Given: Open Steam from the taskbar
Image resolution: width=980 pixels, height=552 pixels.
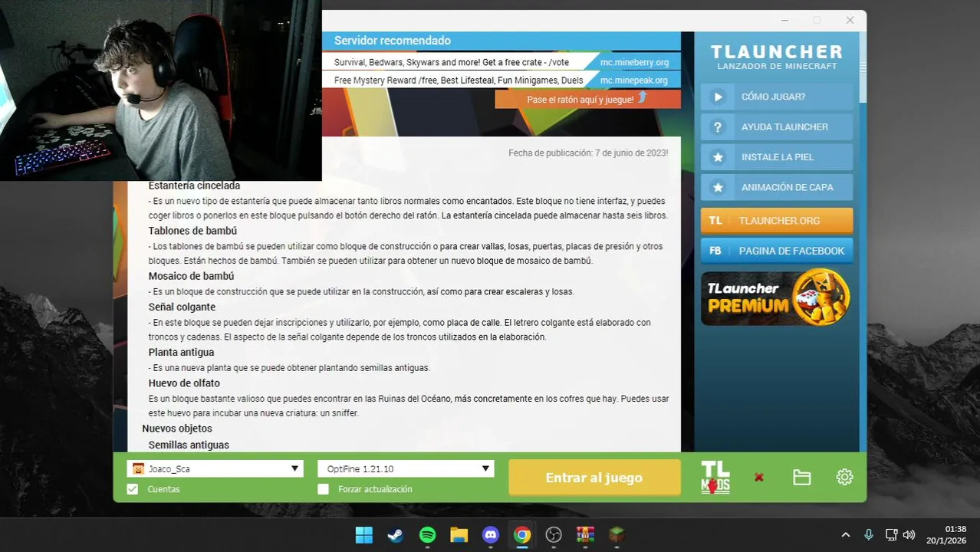Looking at the screenshot, I should pos(396,535).
